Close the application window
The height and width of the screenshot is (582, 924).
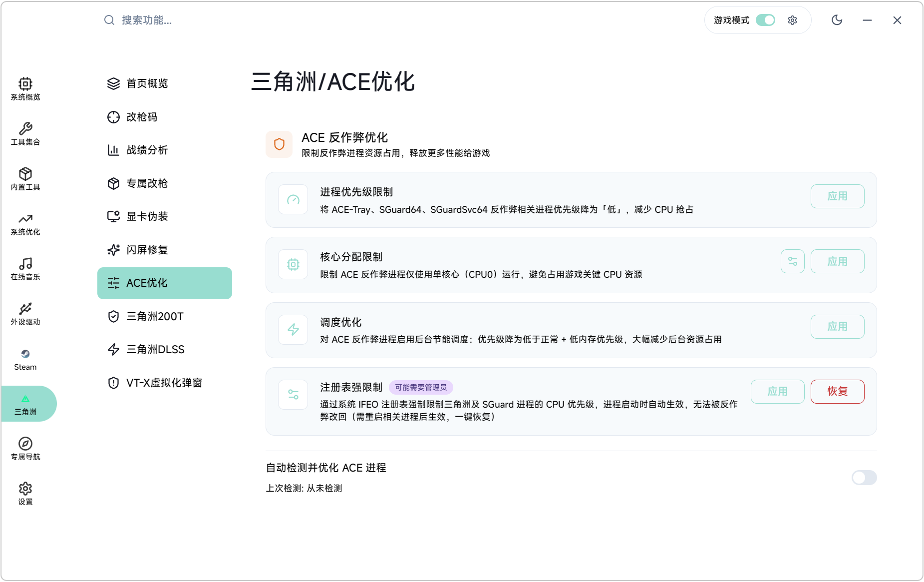point(897,20)
